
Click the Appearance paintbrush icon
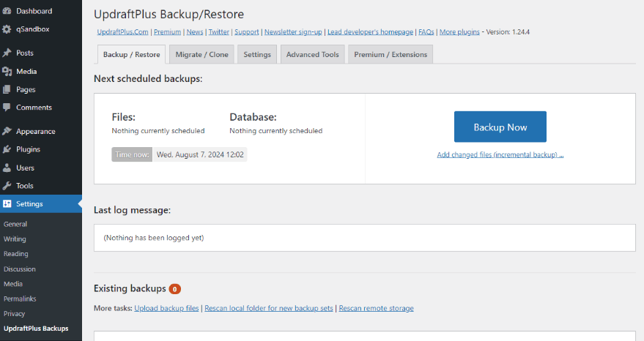(7, 132)
